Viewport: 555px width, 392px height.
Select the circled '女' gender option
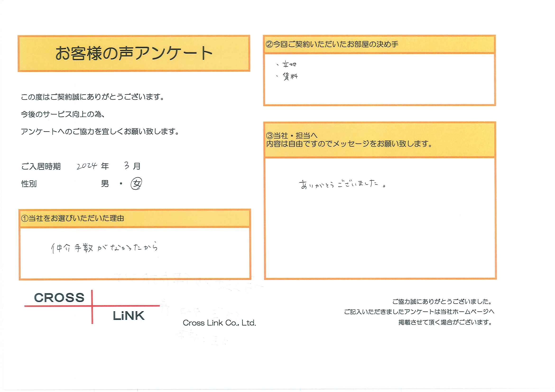point(136,184)
